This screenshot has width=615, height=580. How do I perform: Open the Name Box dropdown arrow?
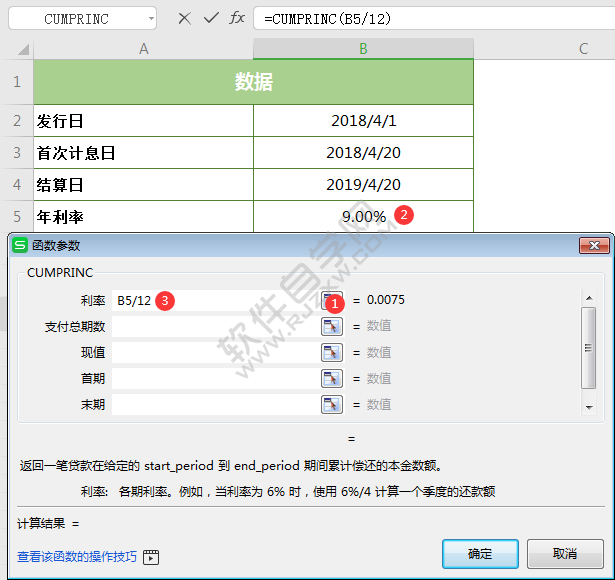150,19
